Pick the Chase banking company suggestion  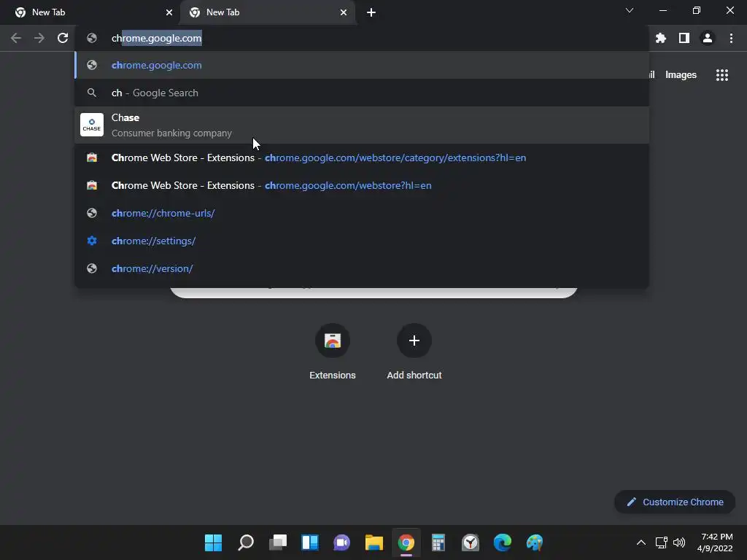[362, 125]
